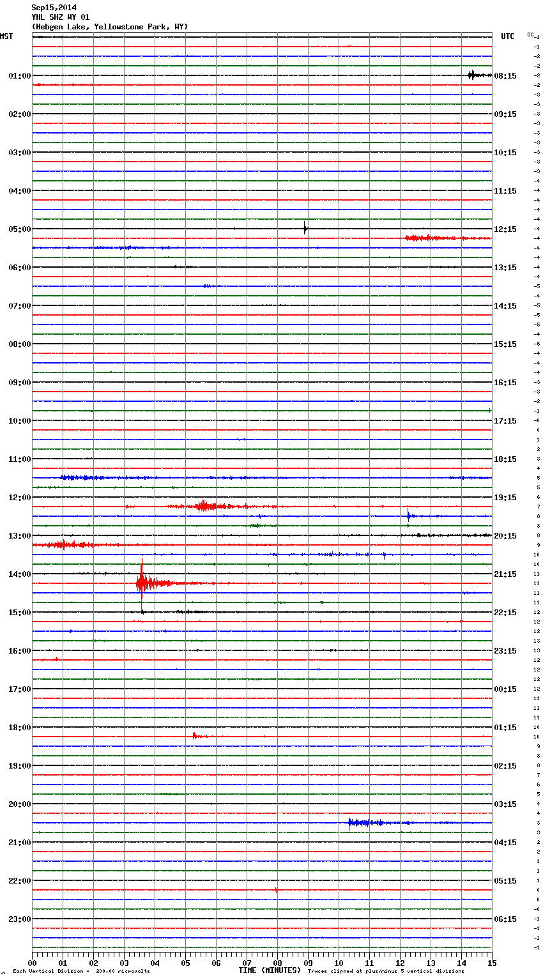The height and width of the screenshot is (980, 543).
Task: Click the small red event after 18:00
Action: (x=195, y=736)
